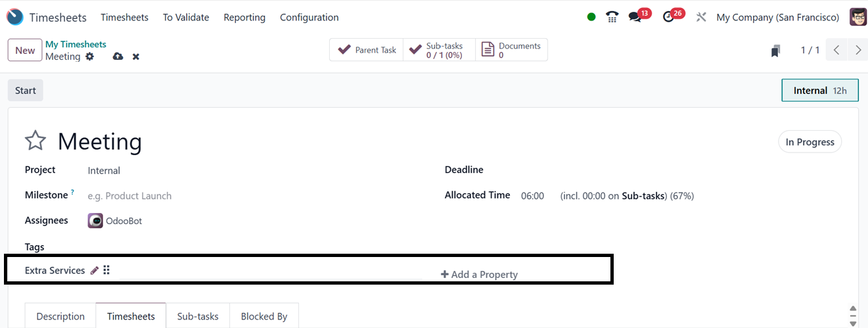Toggle the In Progress task state
The width and height of the screenshot is (868, 328).
coord(810,142)
